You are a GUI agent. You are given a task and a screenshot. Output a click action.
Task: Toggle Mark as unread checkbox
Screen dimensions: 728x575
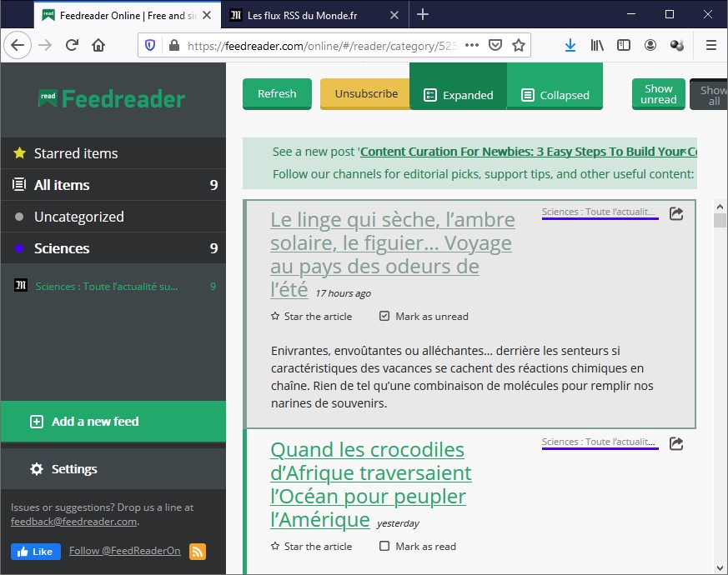[384, 317]
